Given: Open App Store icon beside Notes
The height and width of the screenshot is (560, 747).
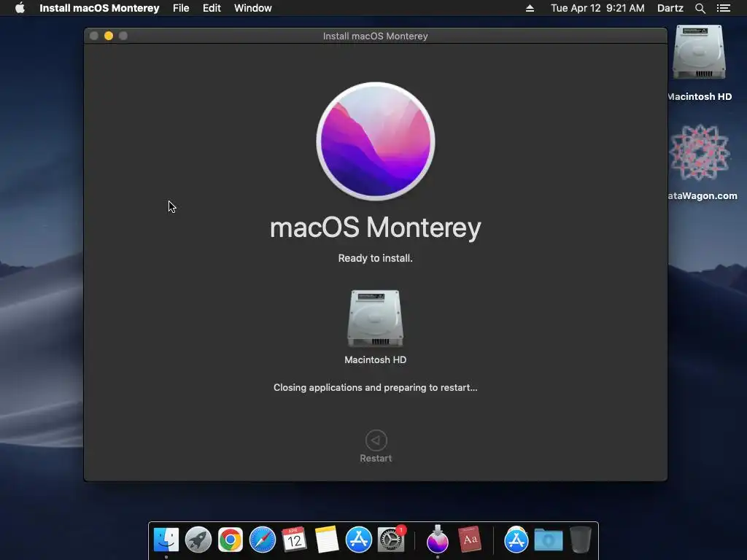Looking at the screenshot, I should [x=358, y=540].
